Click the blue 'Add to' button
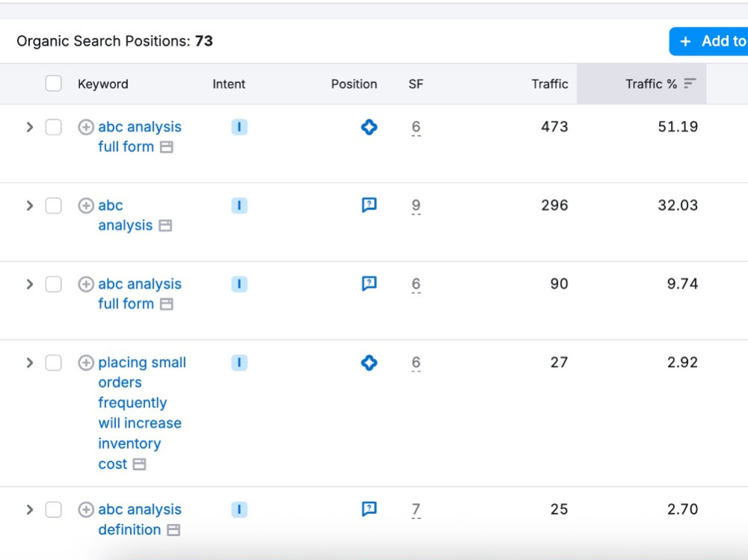Image resolution: width=748 pixels, height=560 pixels. 709,42
